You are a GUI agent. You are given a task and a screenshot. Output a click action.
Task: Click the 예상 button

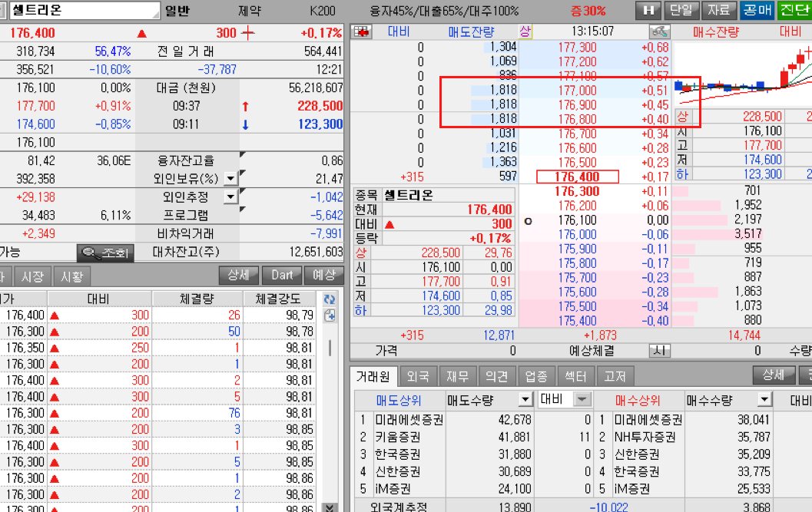(324, 275)
